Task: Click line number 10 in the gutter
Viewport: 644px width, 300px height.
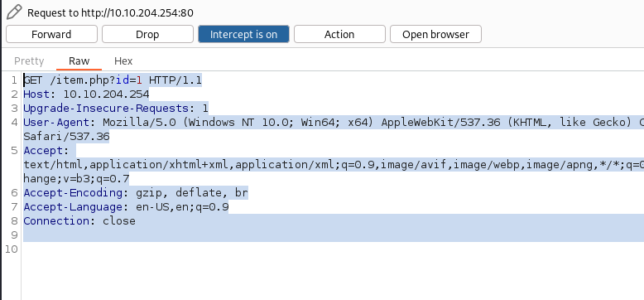Action: (12, 249)
